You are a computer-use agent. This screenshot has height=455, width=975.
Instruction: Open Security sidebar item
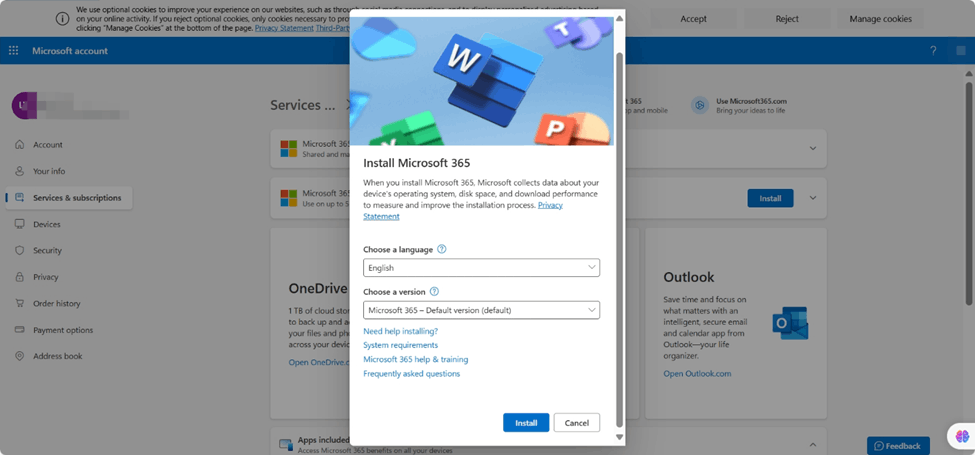[x=47, y=250]
